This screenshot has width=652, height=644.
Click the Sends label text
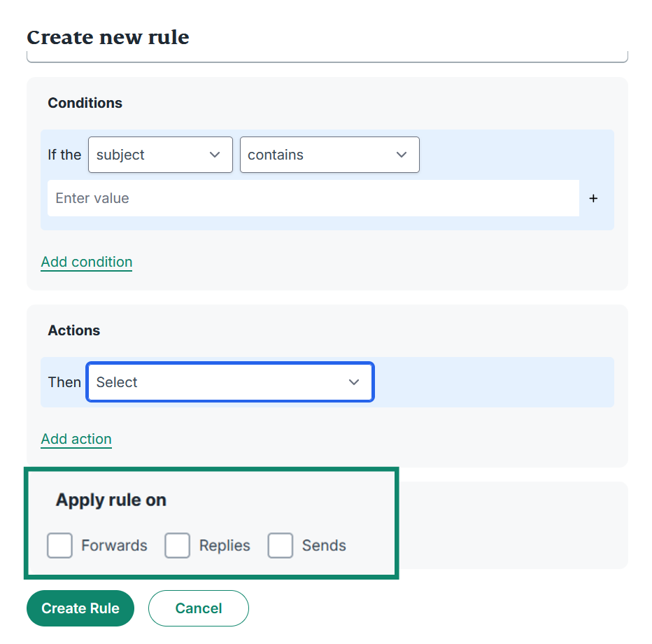324,545
